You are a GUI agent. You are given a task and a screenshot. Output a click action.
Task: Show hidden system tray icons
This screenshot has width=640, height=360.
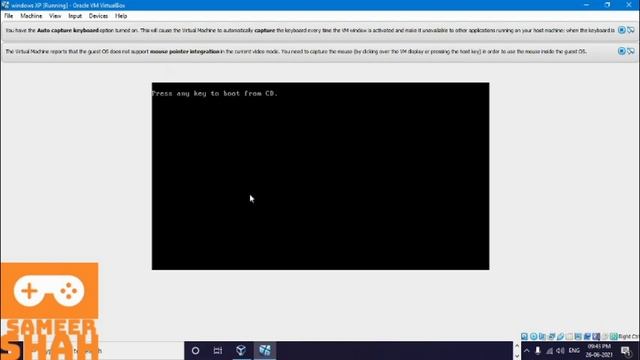pyautogui.click(x=527, y=351)
